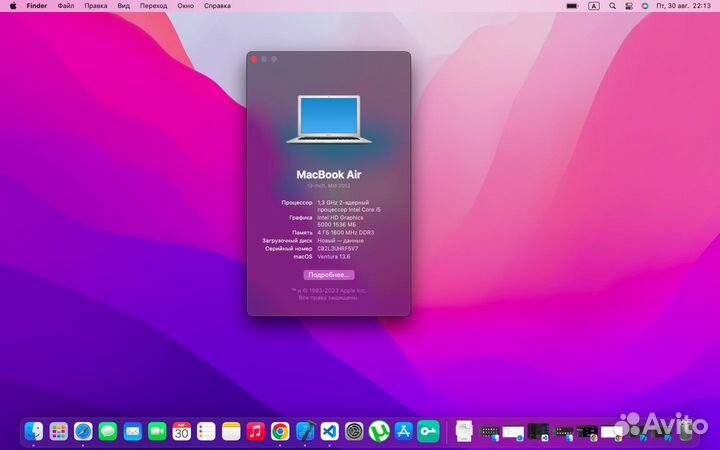
Task: Open the Справка menu
Action: (217, 6)
